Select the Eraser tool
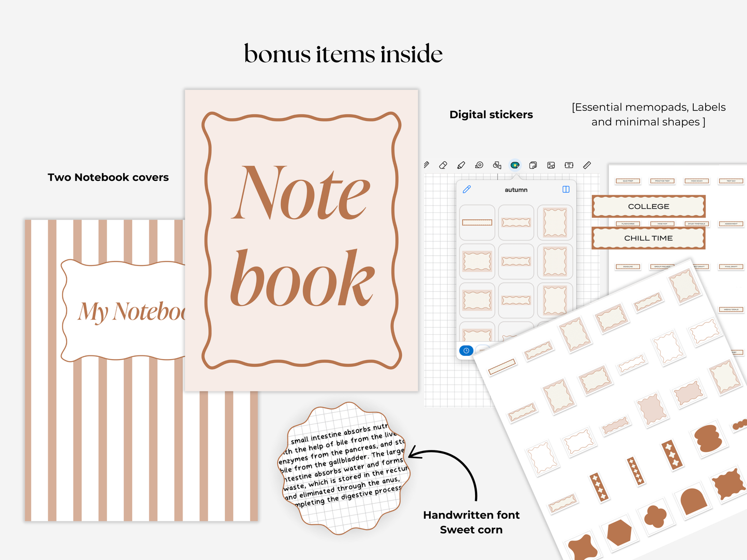 443,165
